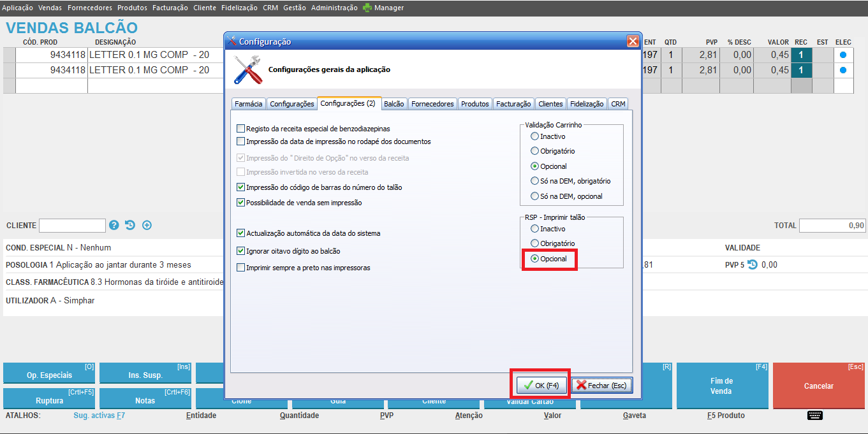This screenshot has width=868, height=434.
Task: Click the add client plus icon
Action: pos(147,225)
